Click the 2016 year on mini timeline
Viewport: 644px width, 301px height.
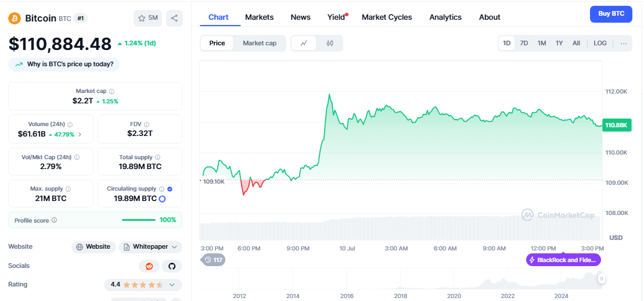(347, 296)
